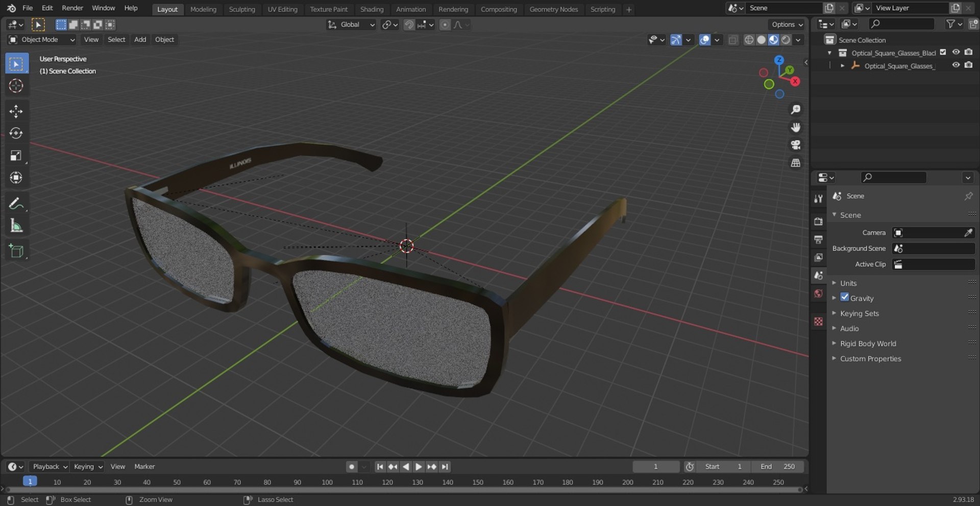Pick the Annotate tool
This screenshot has width=980, height=506.
point(16,203)
